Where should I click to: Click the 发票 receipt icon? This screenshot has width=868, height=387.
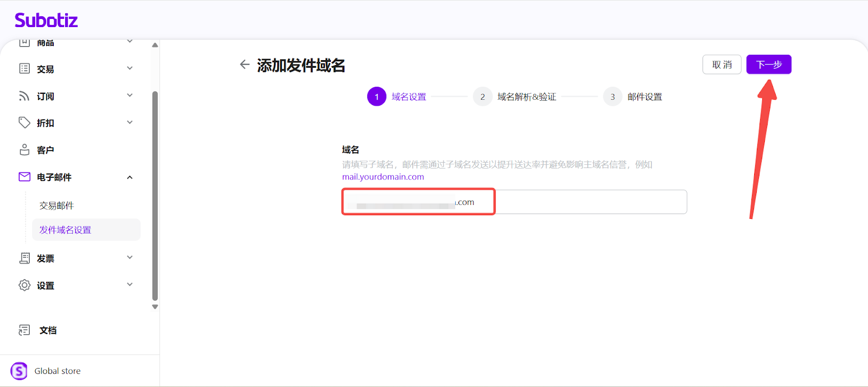click(24, 259)
